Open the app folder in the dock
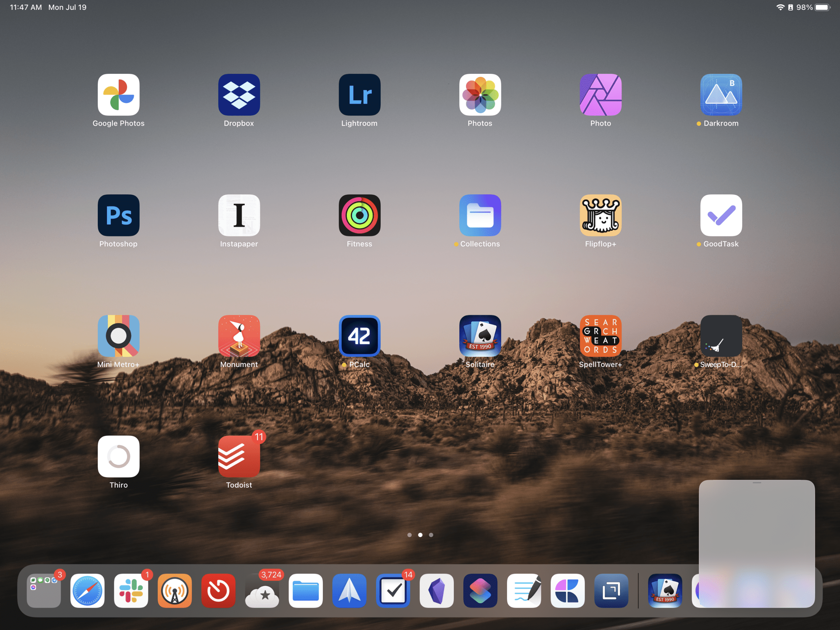840x630 pixels. [x=44, y=591]
